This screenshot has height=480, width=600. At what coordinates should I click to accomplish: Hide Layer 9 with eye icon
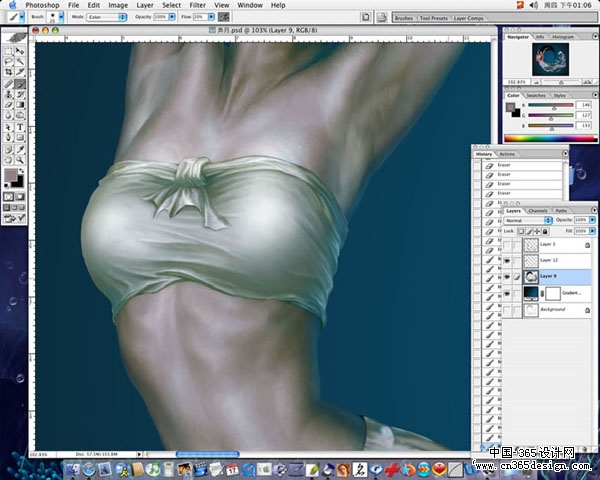(x=507, y=277)
